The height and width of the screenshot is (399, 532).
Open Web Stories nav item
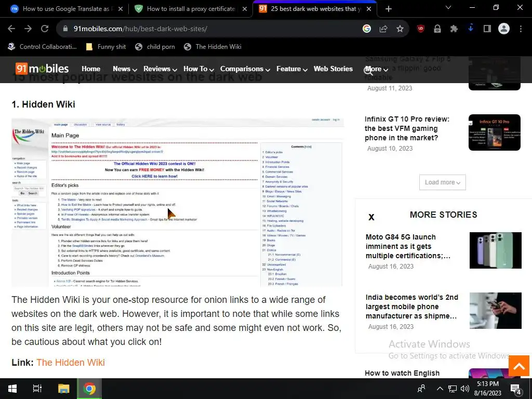[x=333, y=69]
